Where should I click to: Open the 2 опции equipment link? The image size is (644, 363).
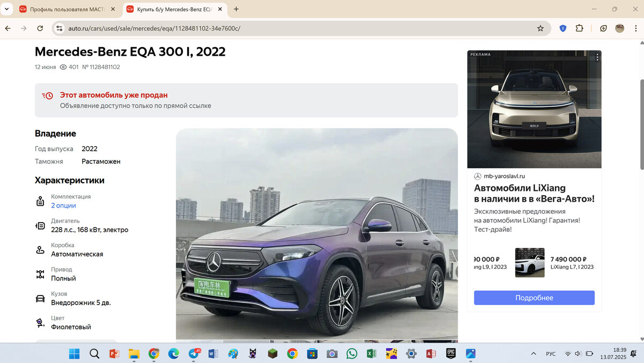coord(63,205)
